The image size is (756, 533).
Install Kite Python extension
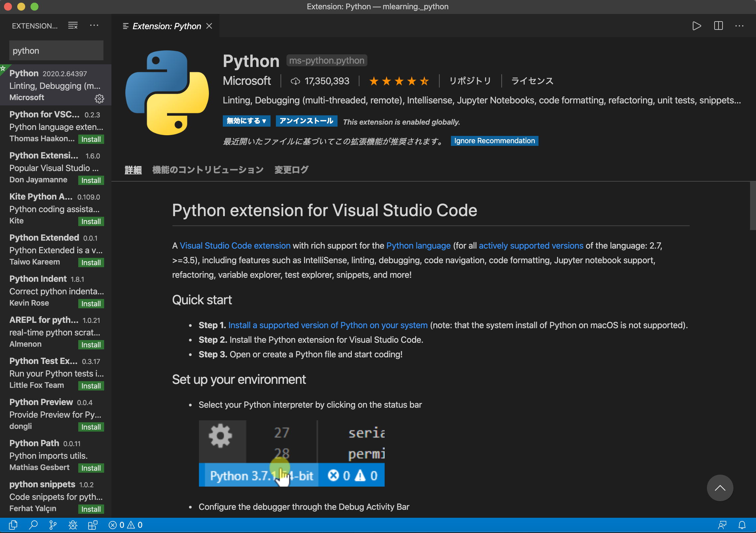click(x=91, y=221)
